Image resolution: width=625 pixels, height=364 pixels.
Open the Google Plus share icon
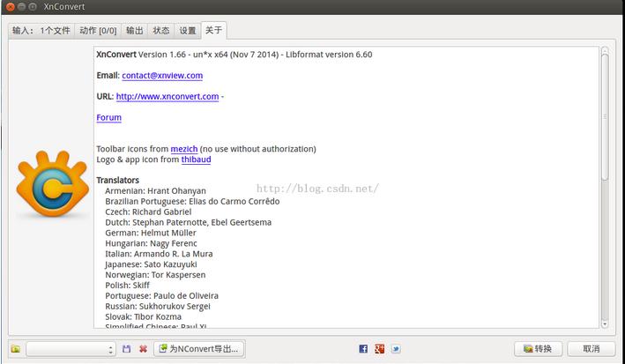379,349
